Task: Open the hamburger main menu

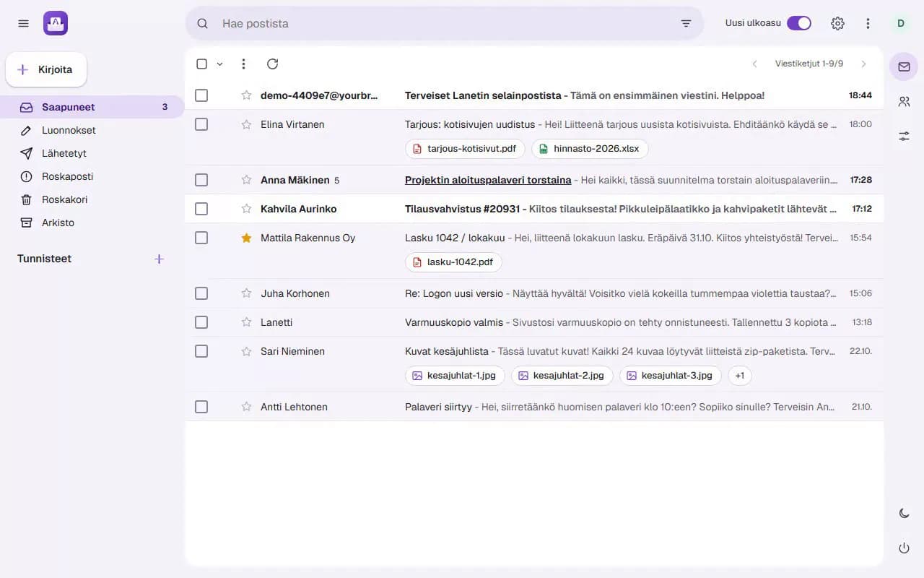Action: [x=23, y=23]
